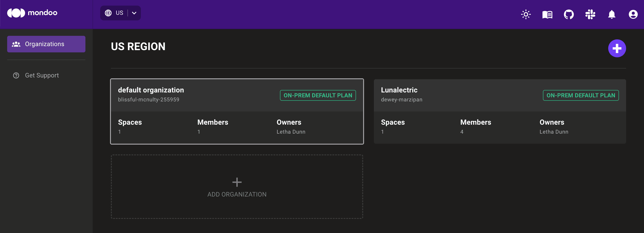Screen dimensions: 644x233
Task: Click the globe icon in the region selector
Action: pos(108,13)
